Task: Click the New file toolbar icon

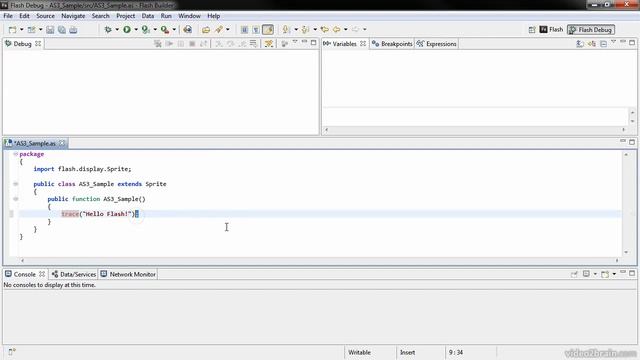Action: [13, 29]
